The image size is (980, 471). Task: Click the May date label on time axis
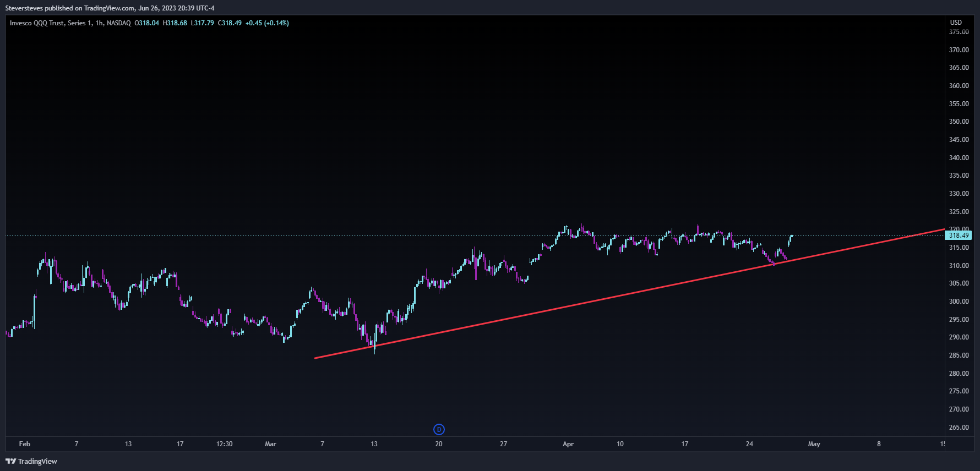point(814,444)
